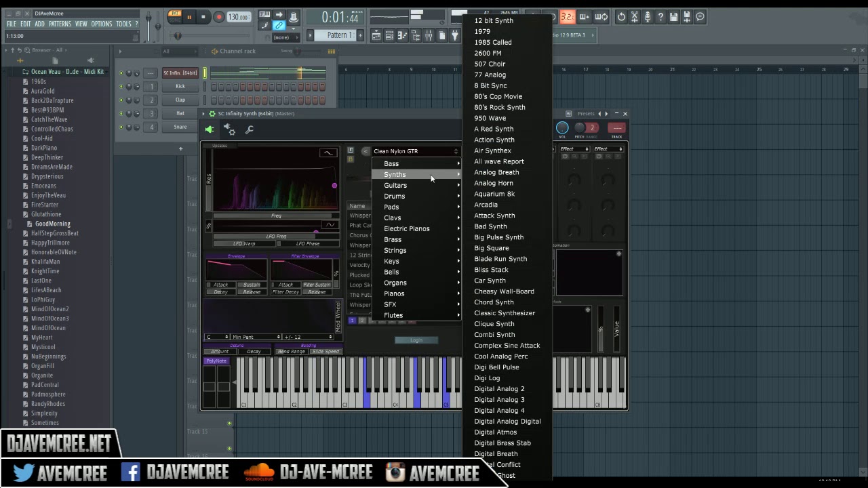
Task: Toggle the PAT/SONG mode switch
Action: (175, 16)
